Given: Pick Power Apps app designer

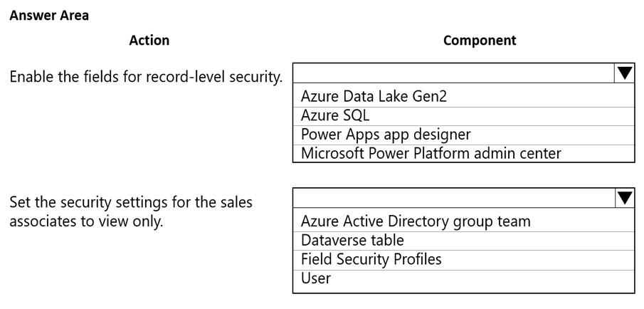Looking at the screenshot, I should pyautogui.click(x=386, y=135).
